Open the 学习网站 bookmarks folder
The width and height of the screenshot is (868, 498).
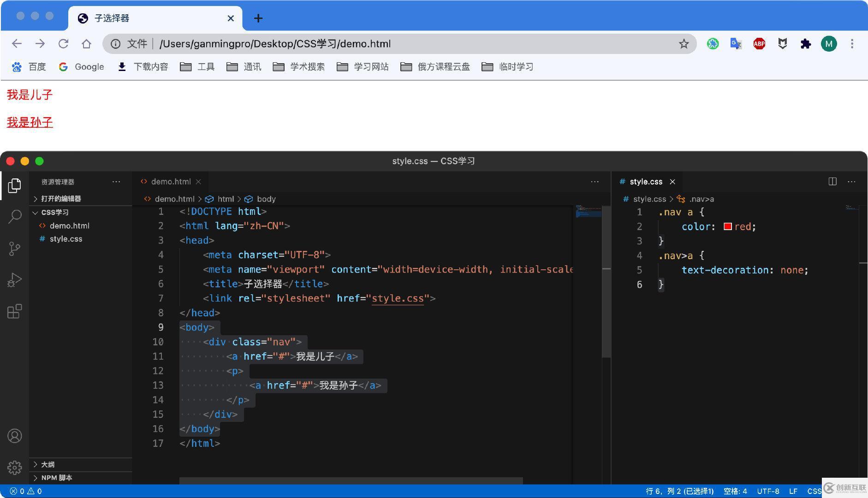(x=363, y=67)
